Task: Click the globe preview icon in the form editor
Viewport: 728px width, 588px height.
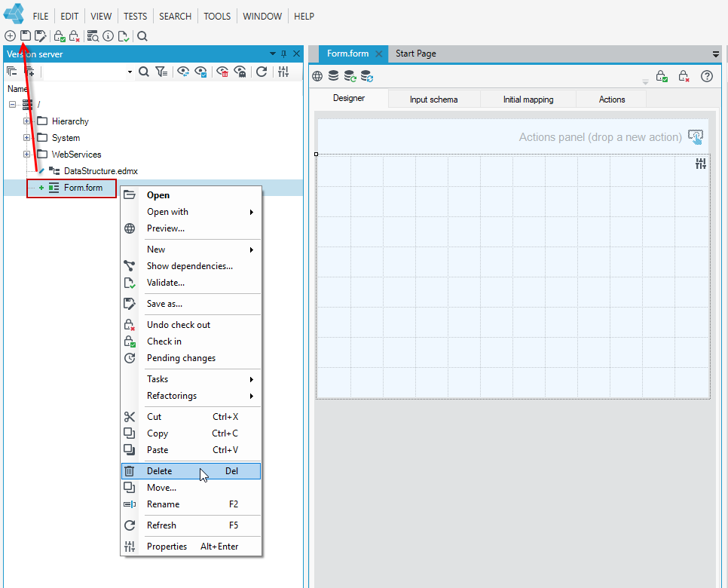Action: coord(317,75)
